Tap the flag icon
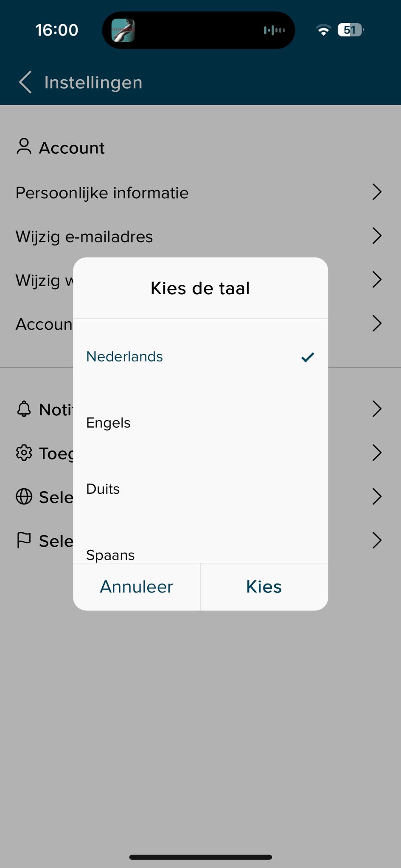This screenshot has width=401, height=868. pos(24,540)
